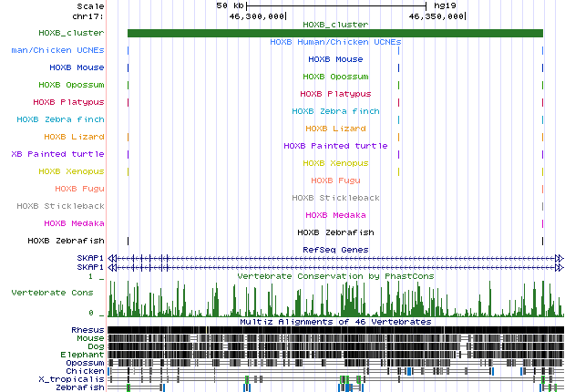Screen dimensions: 565x392
Task: Click the HOXB Xenopus left track label
Action: point(71,171)
